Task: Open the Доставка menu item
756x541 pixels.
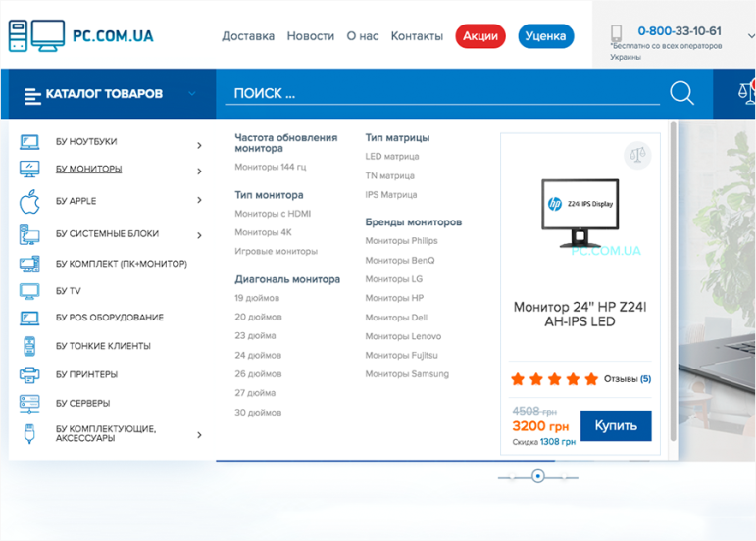Action: (248, 36)
